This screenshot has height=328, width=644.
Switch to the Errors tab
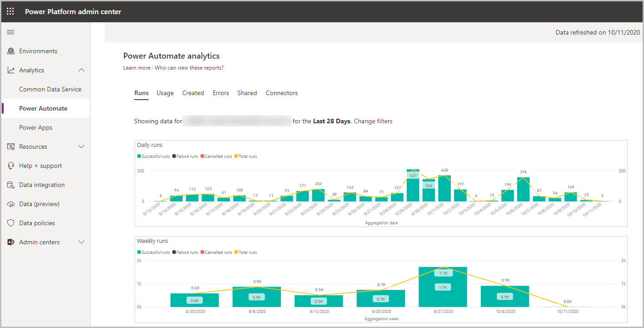[220, 93]
